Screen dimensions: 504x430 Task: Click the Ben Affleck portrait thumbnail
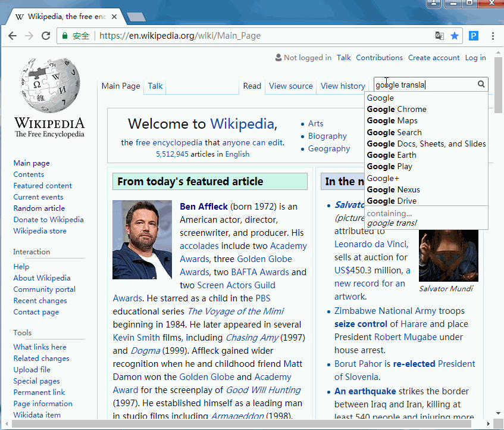coord(142,239)
